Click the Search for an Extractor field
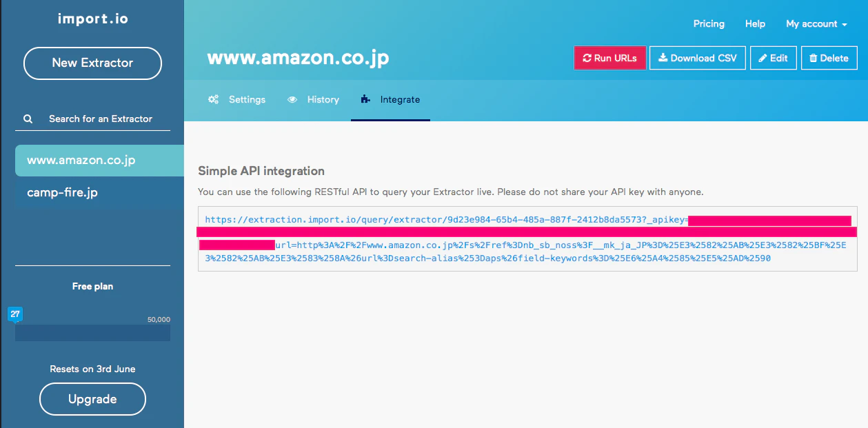The image size is (868, 428). [92, 119]
